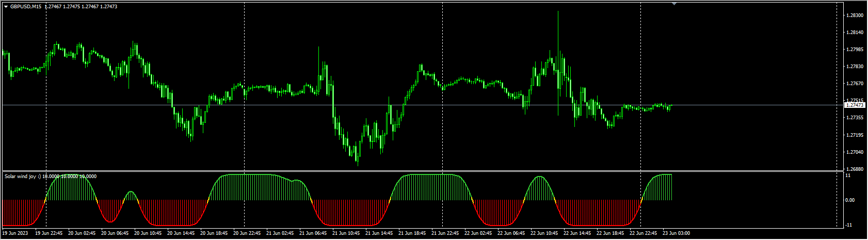Click the chart shift triangle marker at top

tap(674, 4)
